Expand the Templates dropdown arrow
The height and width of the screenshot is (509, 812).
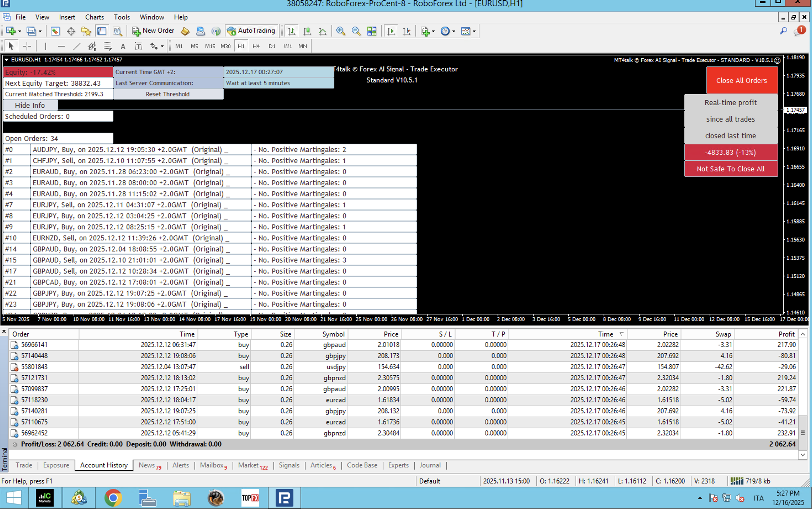point(474,31)
